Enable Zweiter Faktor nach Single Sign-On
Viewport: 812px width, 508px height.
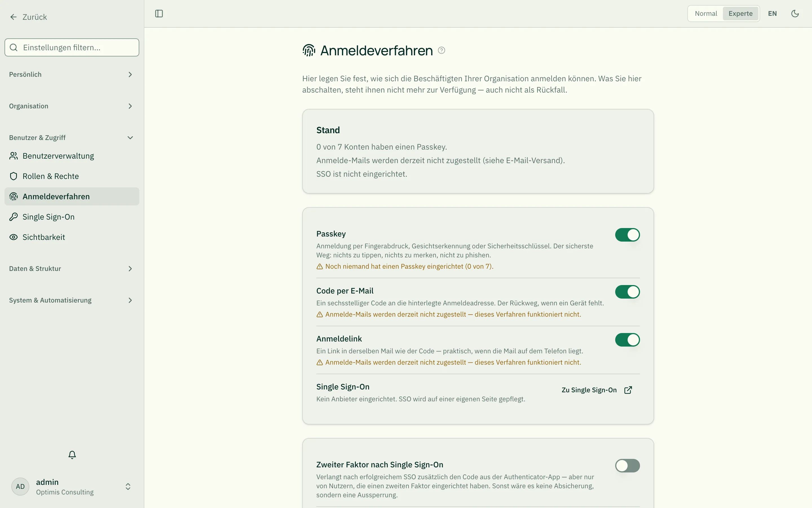627,466
